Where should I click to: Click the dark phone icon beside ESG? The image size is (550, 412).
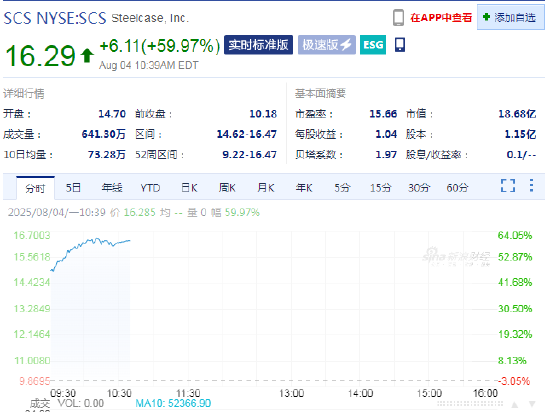400,45
